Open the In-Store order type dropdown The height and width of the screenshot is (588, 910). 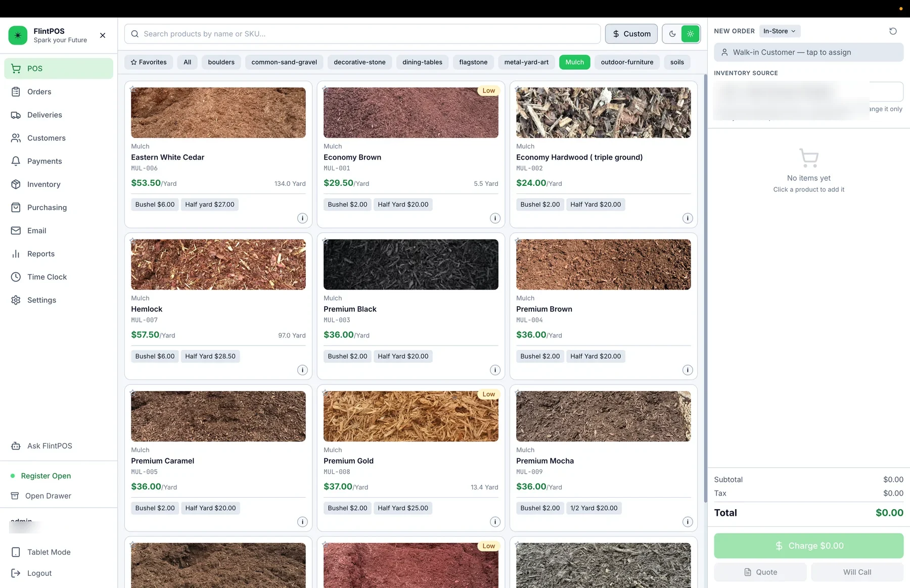pyautogui.click(x=780, y=31)
